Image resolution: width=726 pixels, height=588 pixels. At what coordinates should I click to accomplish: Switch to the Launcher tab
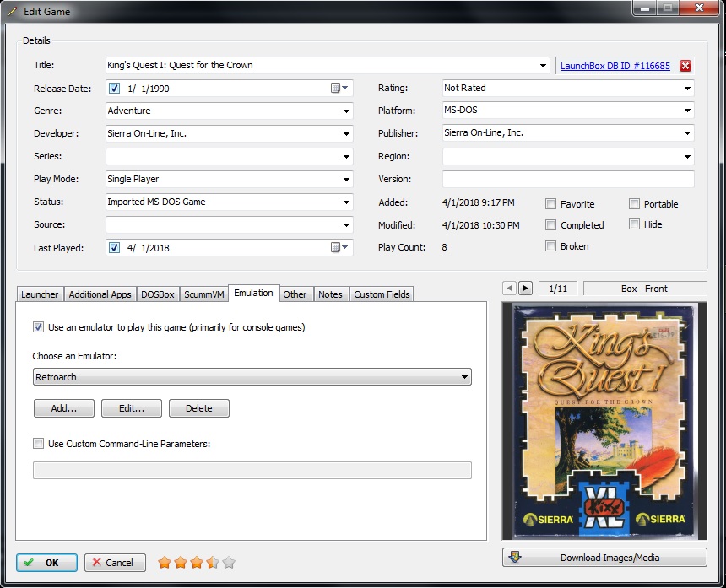click(40, 294)
